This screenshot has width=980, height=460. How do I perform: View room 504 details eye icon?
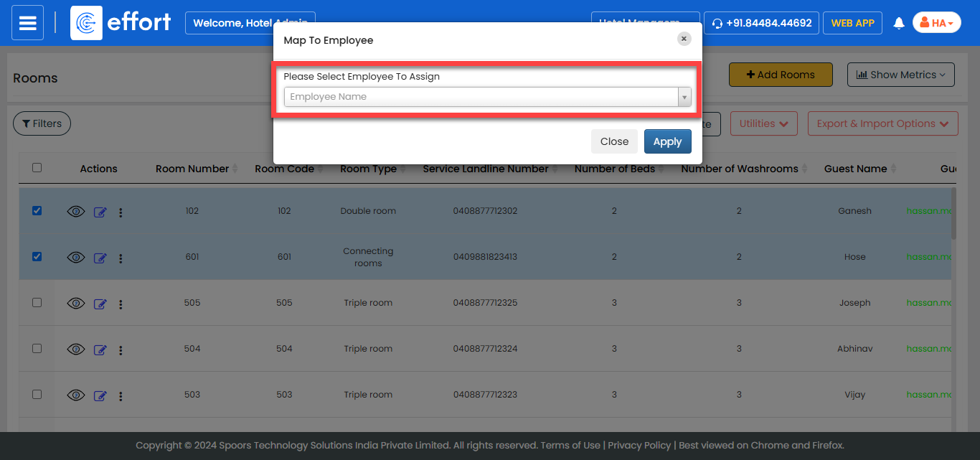[76, 349]
